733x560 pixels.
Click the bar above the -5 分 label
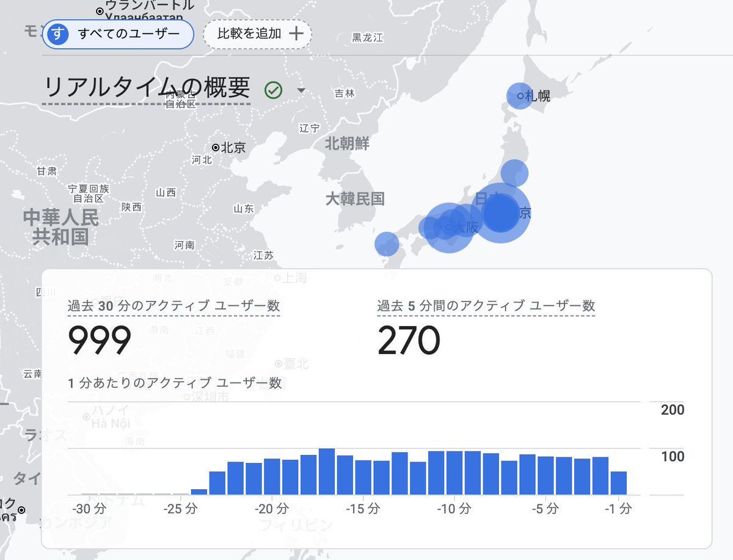(x=545, y=476)
